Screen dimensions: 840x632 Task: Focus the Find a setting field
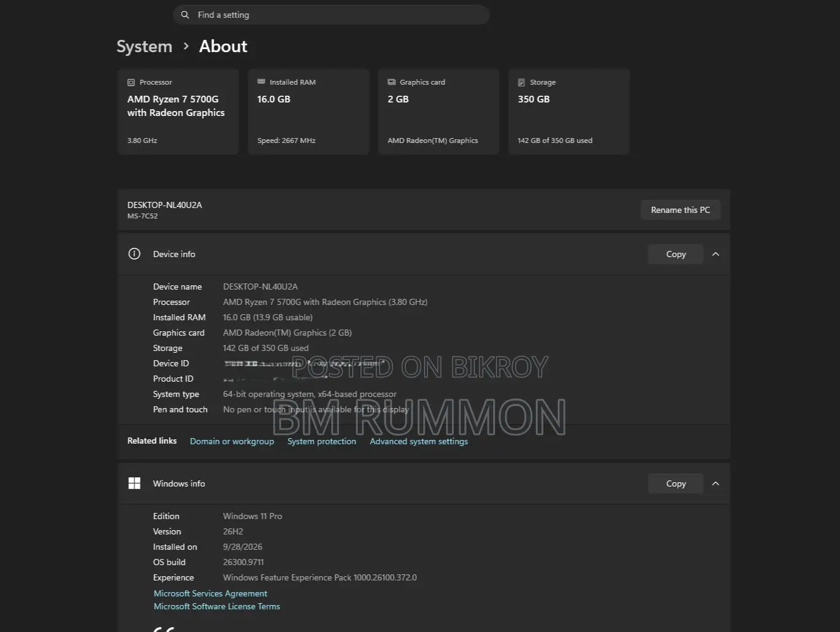point(332,15)
